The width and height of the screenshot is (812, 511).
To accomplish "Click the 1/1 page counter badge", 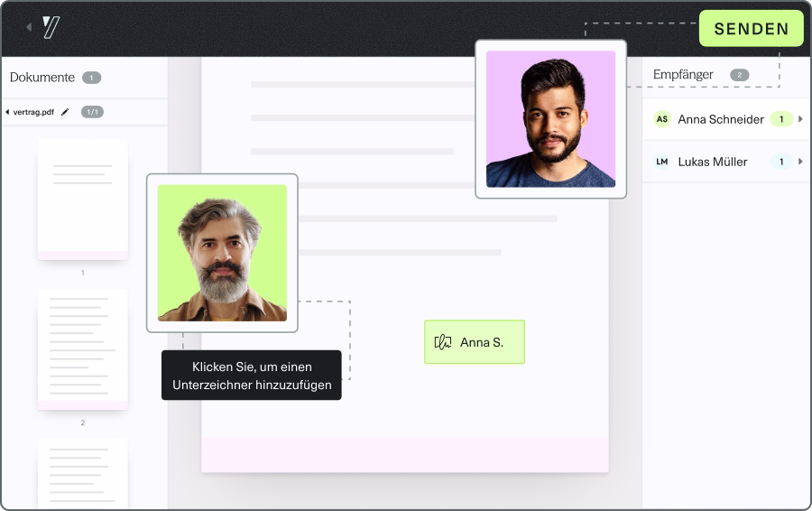I will point(92,112).
